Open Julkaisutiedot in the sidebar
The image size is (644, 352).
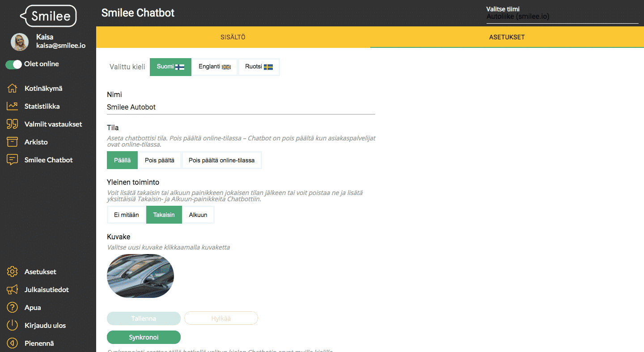pyautogui.click(x=47, y=290)
